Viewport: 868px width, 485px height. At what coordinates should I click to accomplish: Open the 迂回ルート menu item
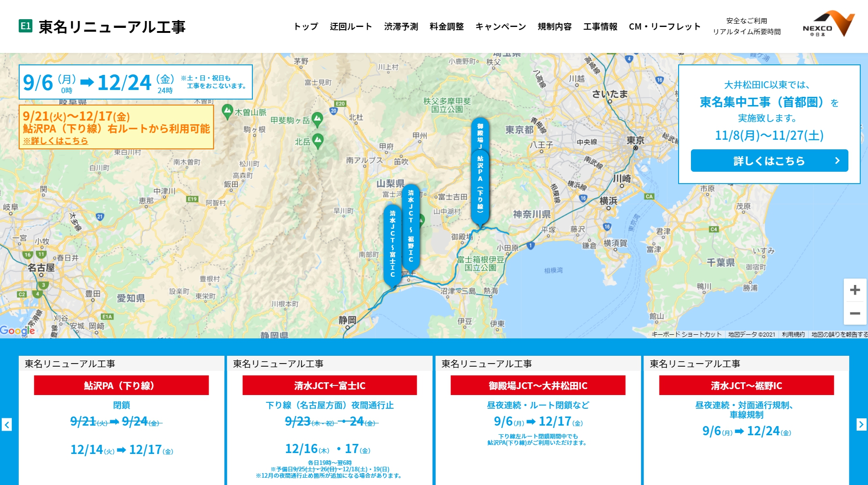point(351,26)
